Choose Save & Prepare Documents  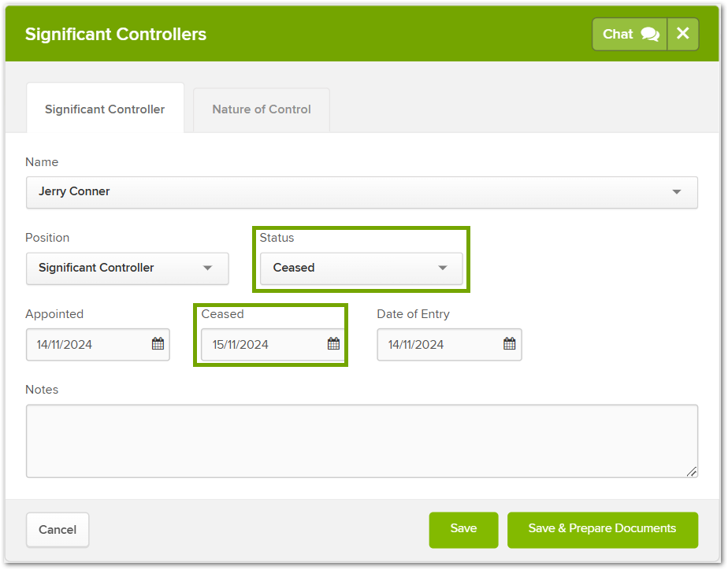602,529
